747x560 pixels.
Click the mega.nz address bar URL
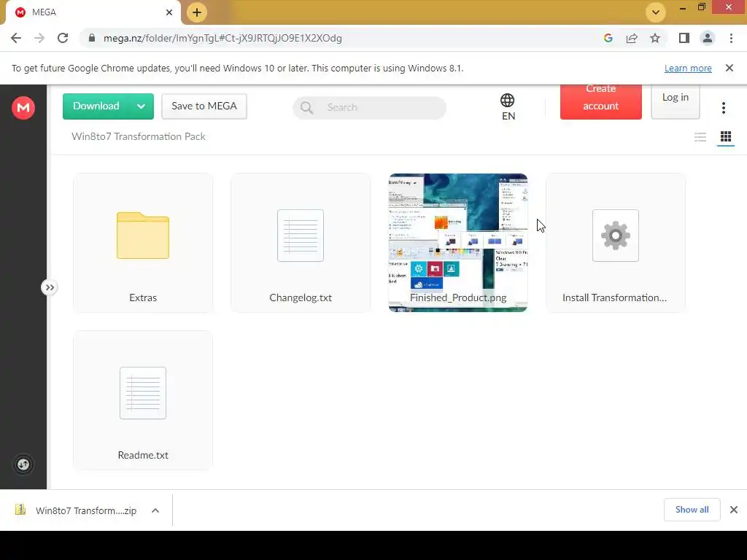pyautogui.click(x=222, y=38)
